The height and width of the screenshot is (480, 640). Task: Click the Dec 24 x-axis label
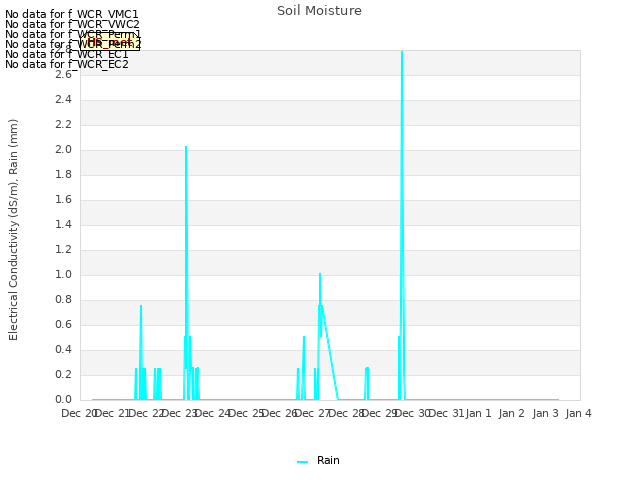[213, 413]
